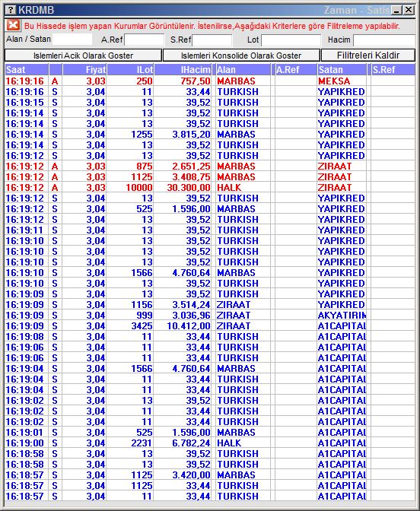This screenshot has width=420, height=511.
Task: Focus the Hacim filter field
Action: 384,40
